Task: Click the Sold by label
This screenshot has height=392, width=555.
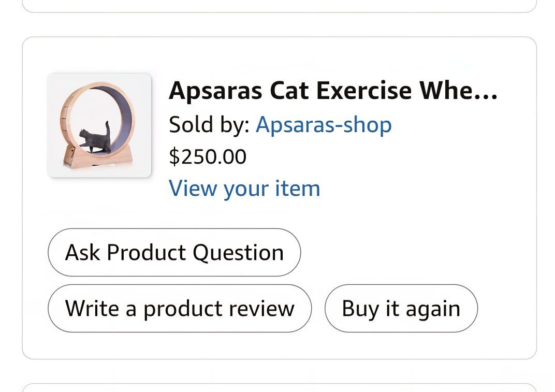Action: point(209,125)
